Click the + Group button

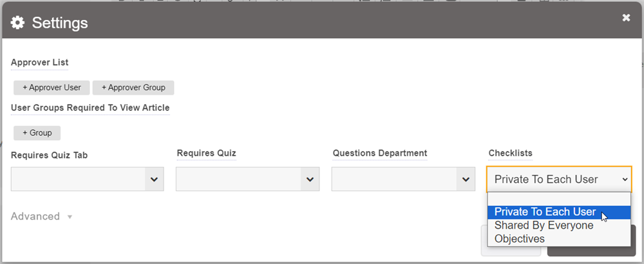point(37,133)
